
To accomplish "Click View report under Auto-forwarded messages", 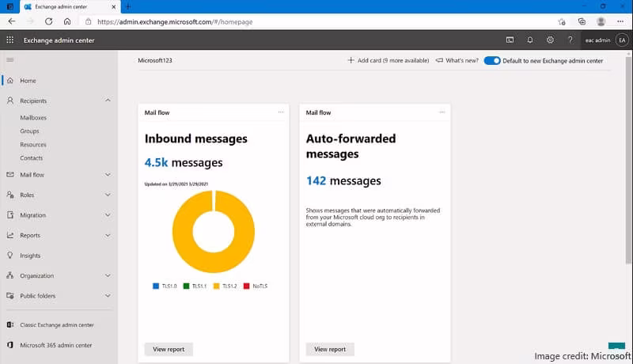I will 330,349.
